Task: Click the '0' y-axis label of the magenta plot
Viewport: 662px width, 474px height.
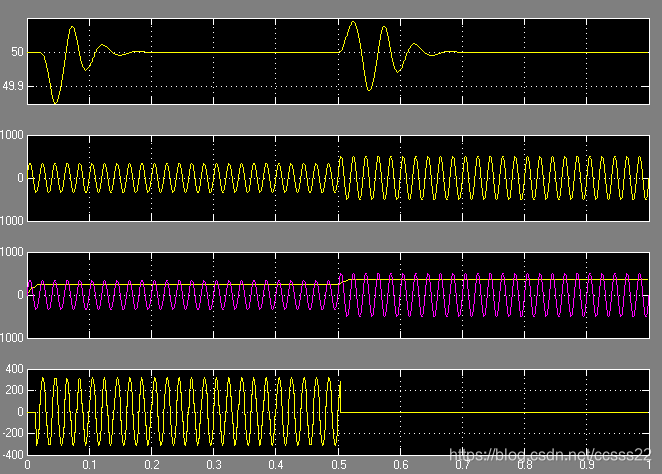Action: coord(20,295)
